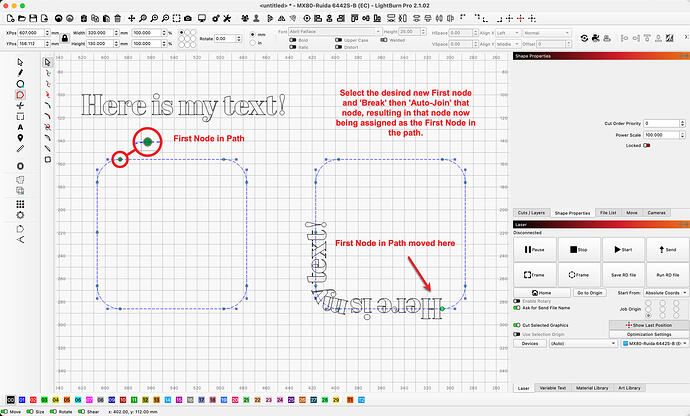690x416 pixels.
Task: Select the Create Text 'A' tool
Action: coord(20,127)
